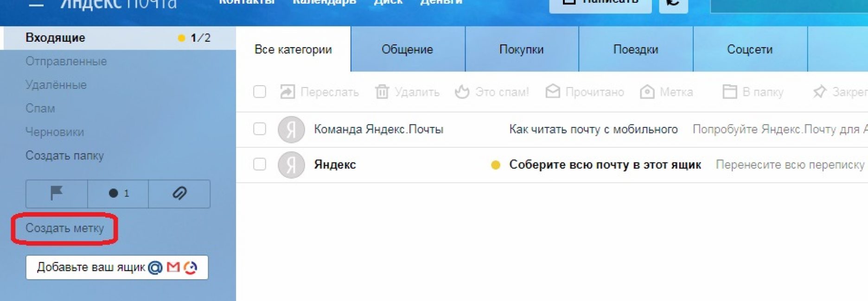
Task: Click the avatar of Команда Яндекс.Почты
Action: (291, 130)
